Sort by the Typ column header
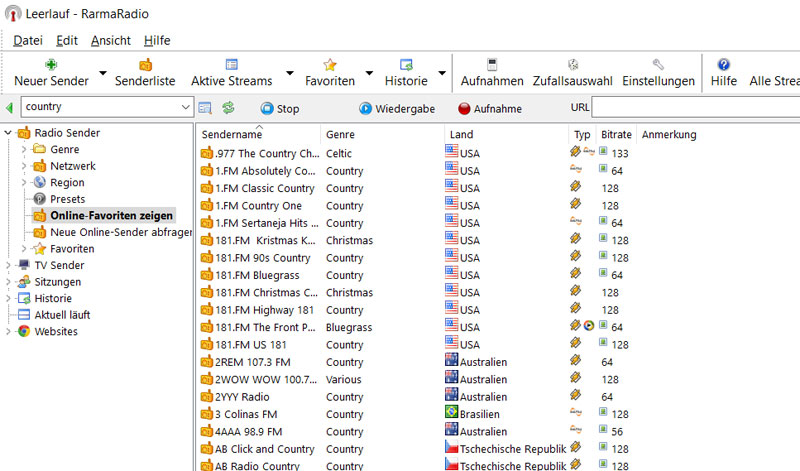The image size is (800, 471). pos(582,134)
